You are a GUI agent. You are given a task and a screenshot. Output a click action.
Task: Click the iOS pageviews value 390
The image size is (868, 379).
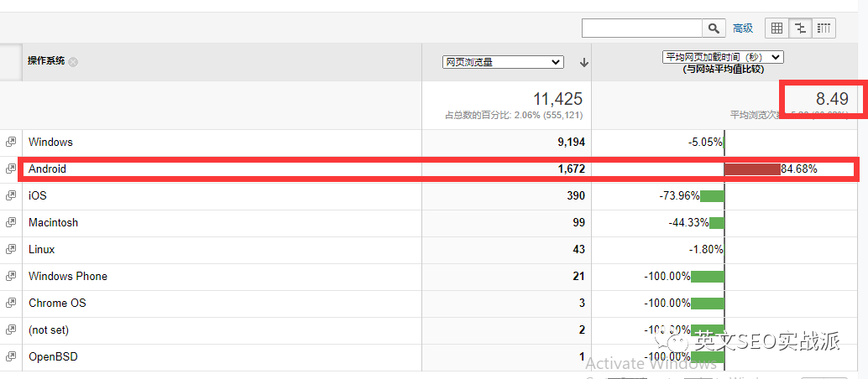pyautogui.click(x=576, y=195)
